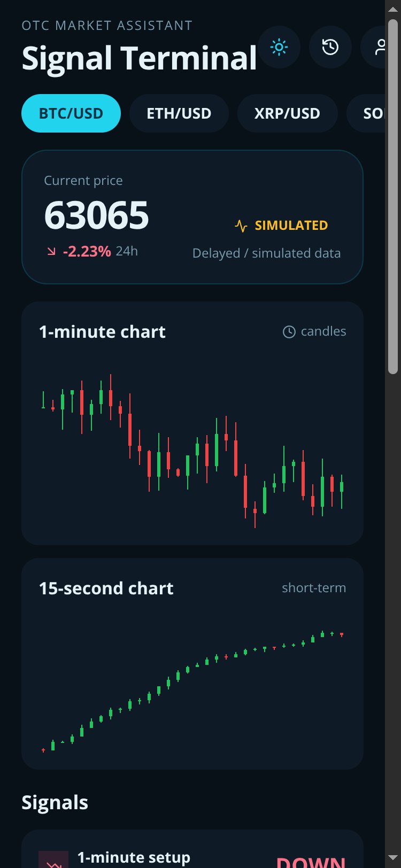Switch to the ETH/USD pair
401x868 pixels.
tap(179, 113)
